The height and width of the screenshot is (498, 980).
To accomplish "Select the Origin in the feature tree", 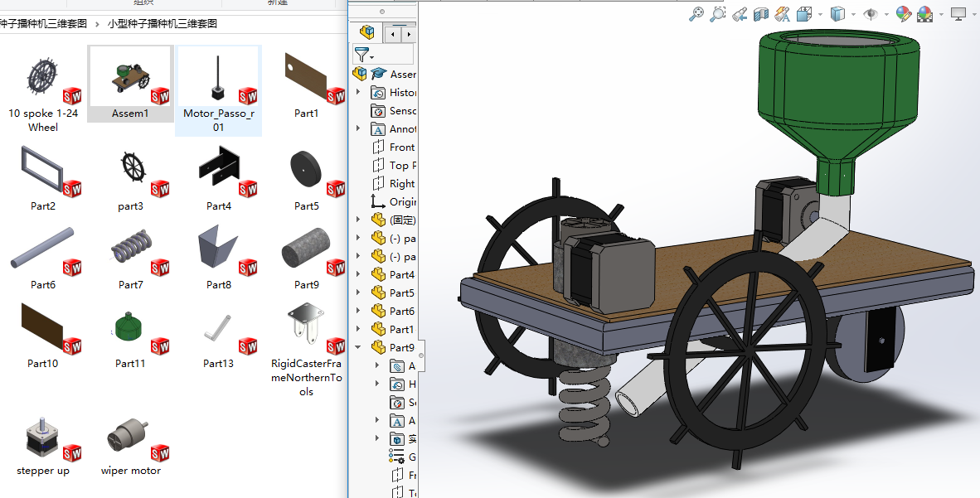I will 394,202.
